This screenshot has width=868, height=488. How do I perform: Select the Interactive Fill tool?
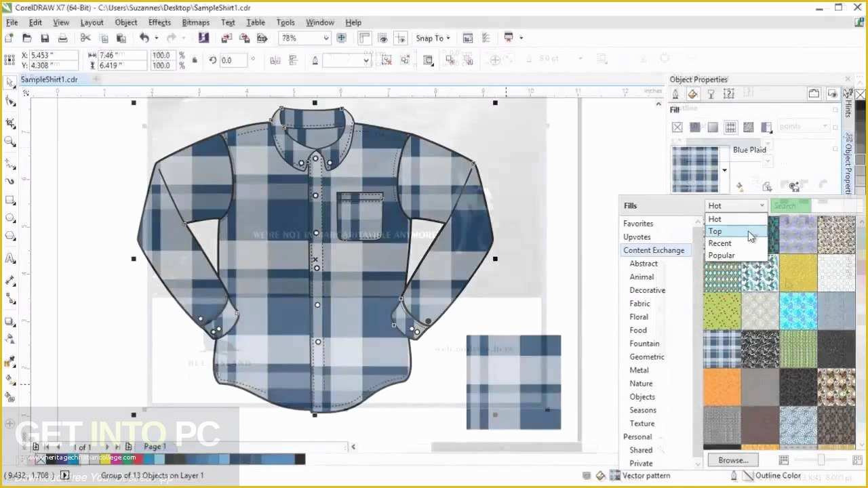click(x=10, y=380)
